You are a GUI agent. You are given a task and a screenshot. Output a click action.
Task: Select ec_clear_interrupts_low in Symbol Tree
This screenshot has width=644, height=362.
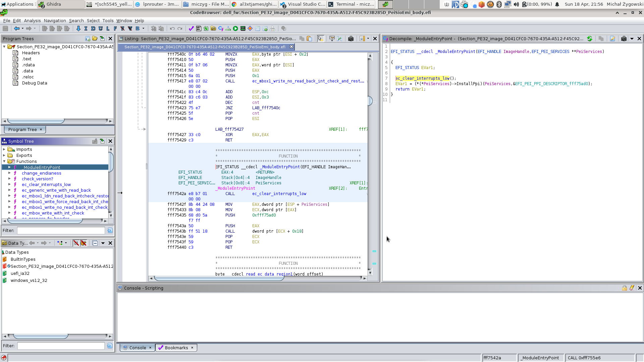pos(46,184)
